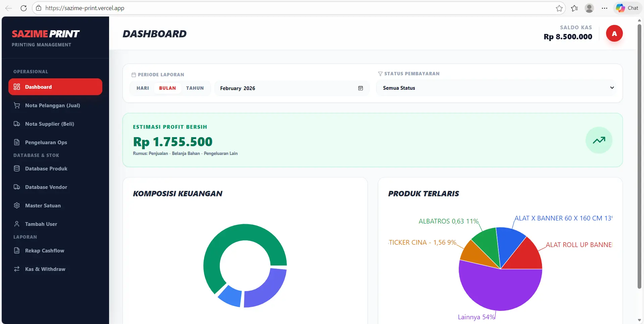Click the browser profile icon
The height and width of the screenshot is (324, 644).
click(589, 8)
